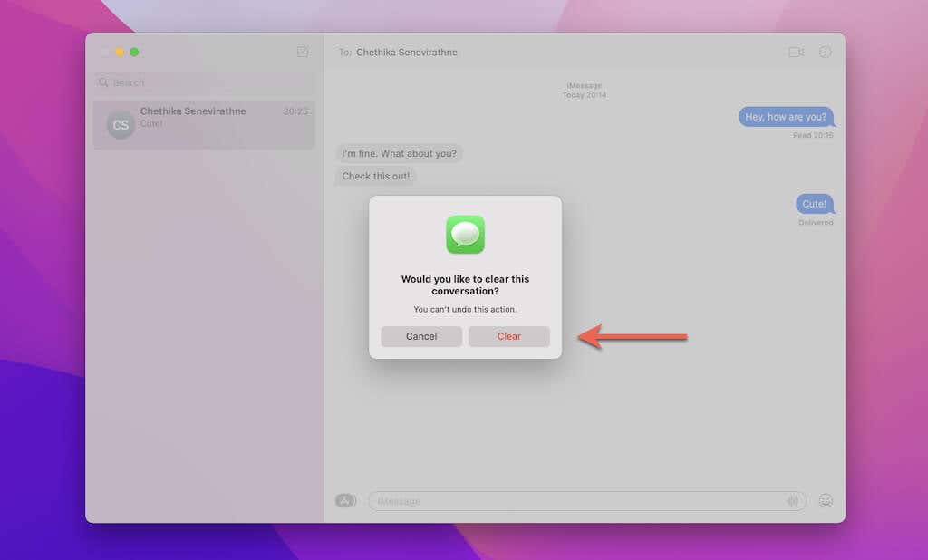This screenshot has width=928, height=560.
Task: Click the recipient name in To field
Action: point(407,52)
